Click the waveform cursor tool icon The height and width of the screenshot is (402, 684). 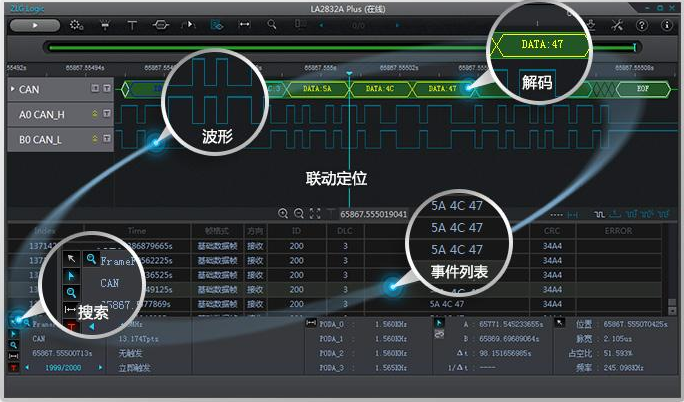pos(188,25)
